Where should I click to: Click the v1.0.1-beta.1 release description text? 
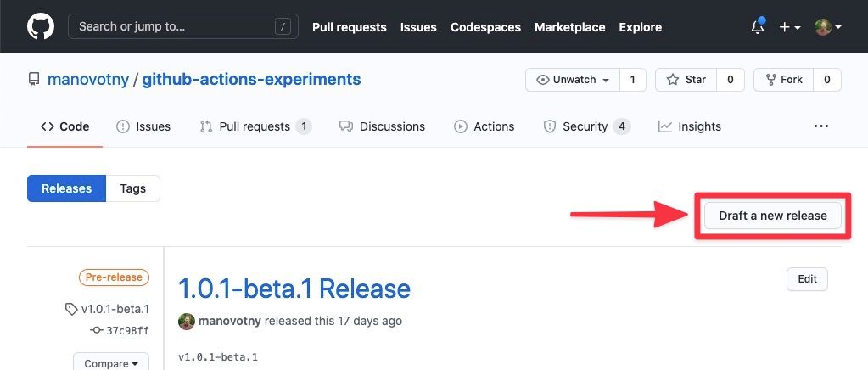point(218,357)
